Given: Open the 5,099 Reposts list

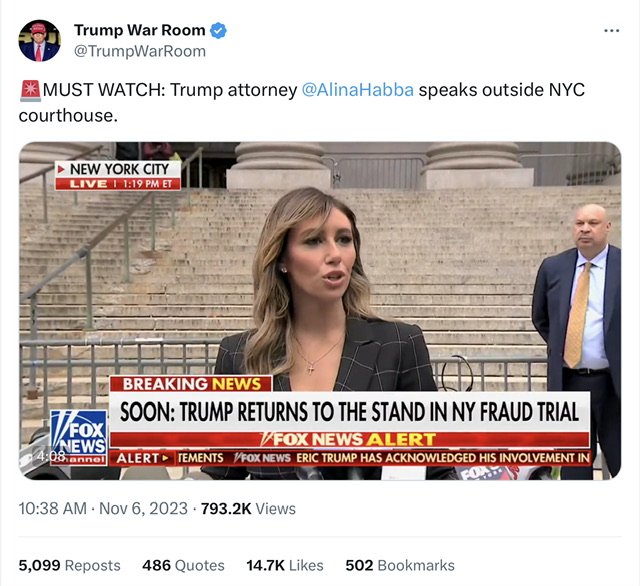Looking at the screenshot, I should point(69,566).
